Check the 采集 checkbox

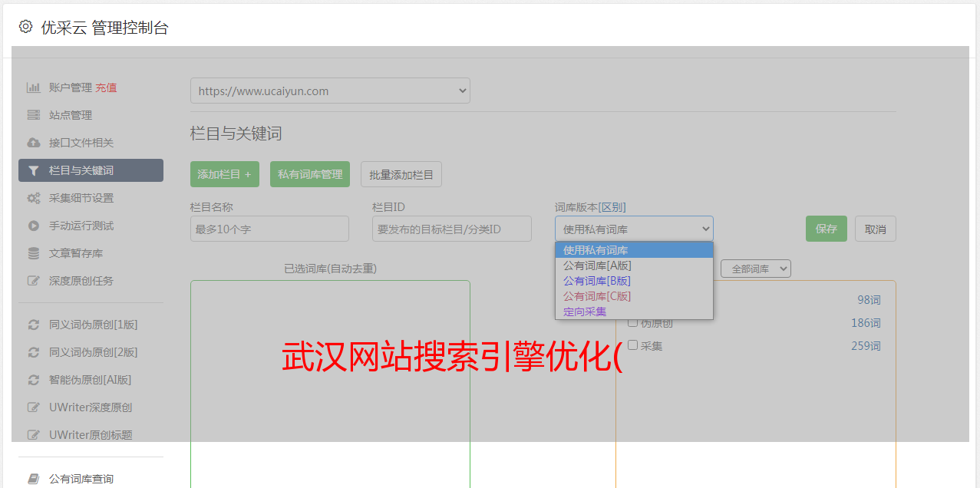(633, 345)
